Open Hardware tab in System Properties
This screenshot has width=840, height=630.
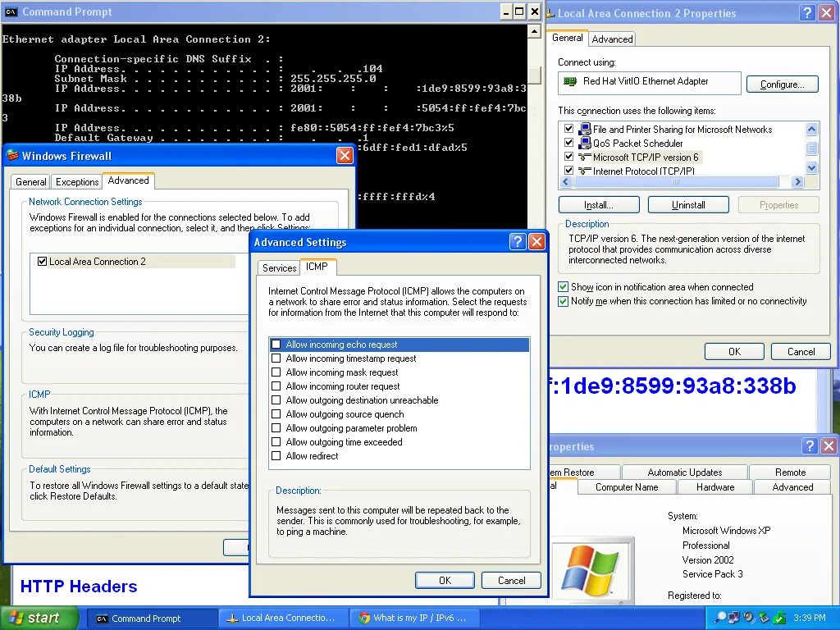(715, 487)
